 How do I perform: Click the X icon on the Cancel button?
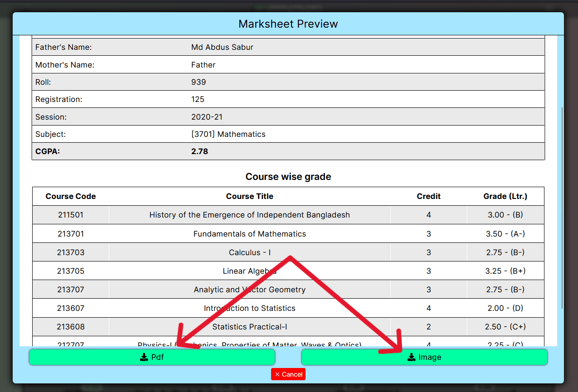click(277, 374)
